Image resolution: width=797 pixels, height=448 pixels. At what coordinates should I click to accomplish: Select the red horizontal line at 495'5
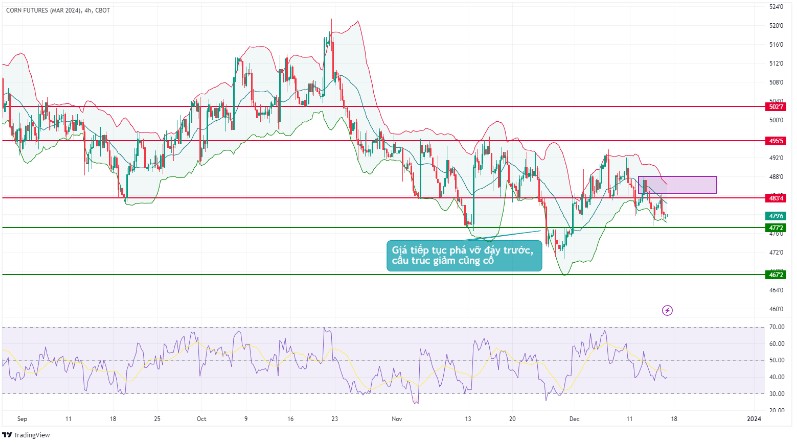pos(300,141)
